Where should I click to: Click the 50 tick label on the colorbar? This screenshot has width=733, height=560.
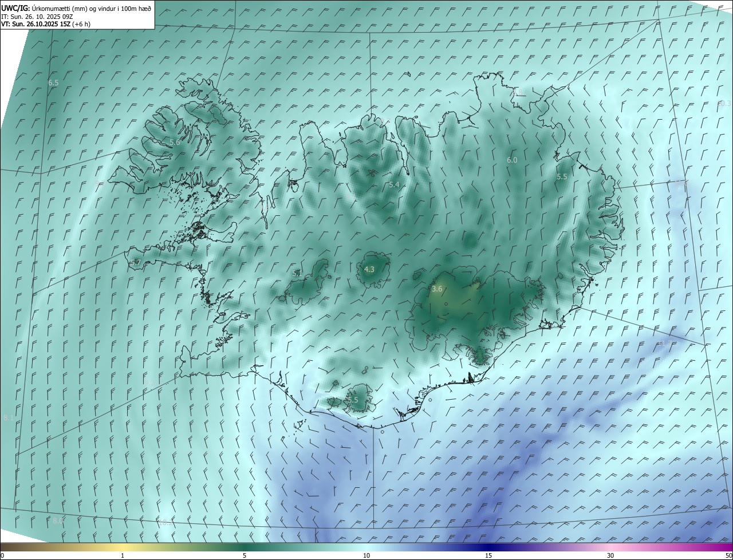point(728,555)
